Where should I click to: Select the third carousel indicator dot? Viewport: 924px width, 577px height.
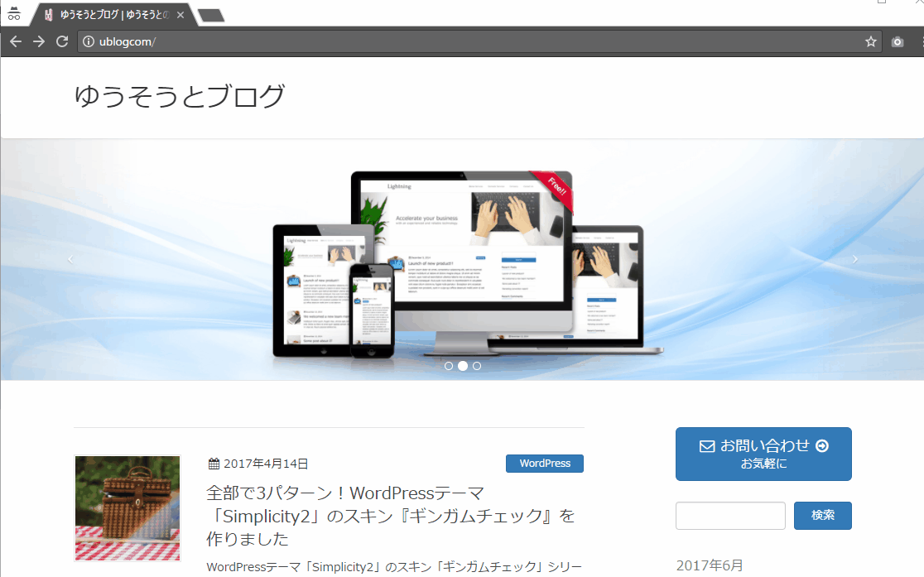click(x=477, y=365)
